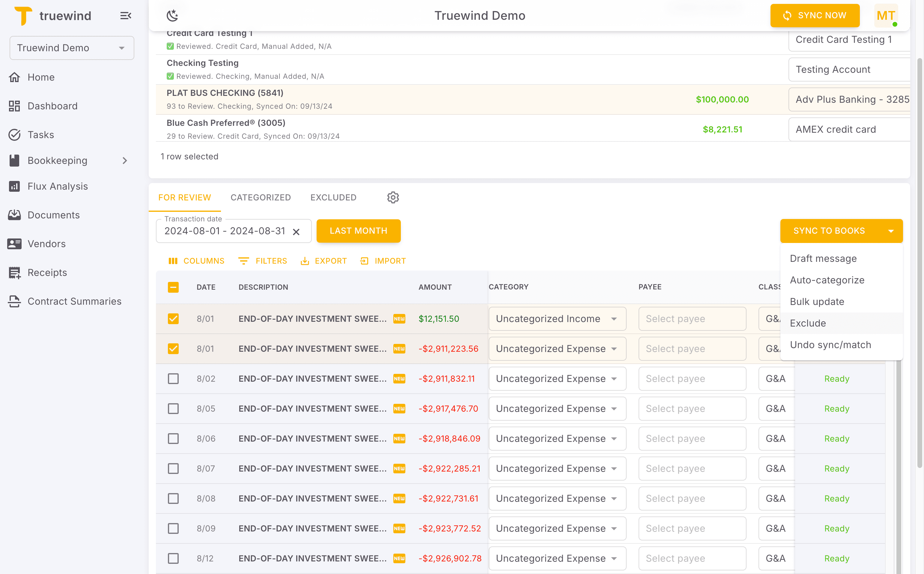Toggle dark mode moon icon

click(172, 16)
